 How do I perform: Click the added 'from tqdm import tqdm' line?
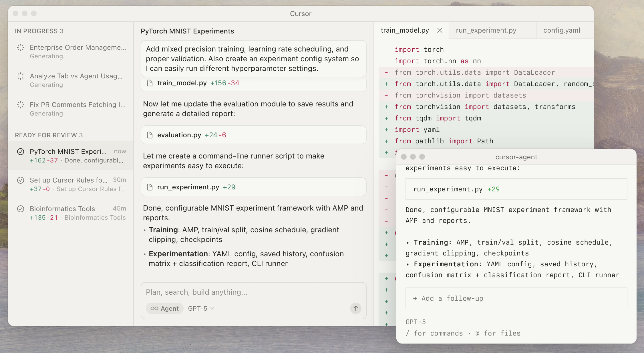pyautogui.click(x=486, y=118)
